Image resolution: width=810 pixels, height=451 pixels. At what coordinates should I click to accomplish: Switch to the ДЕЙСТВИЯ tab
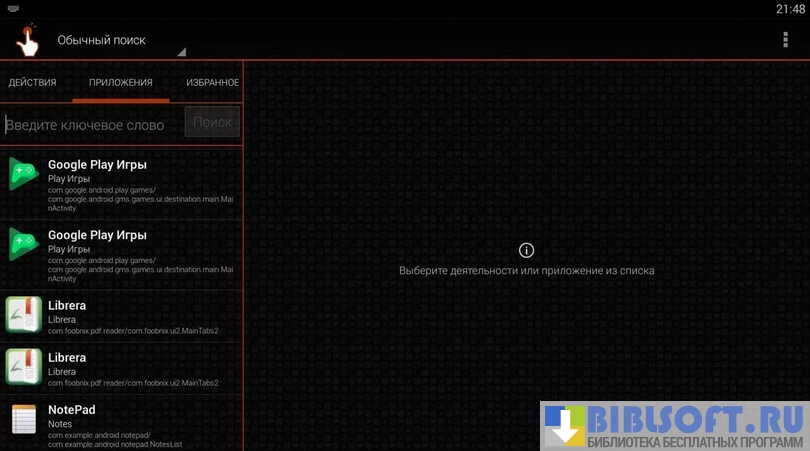click(x=33, y=82)
